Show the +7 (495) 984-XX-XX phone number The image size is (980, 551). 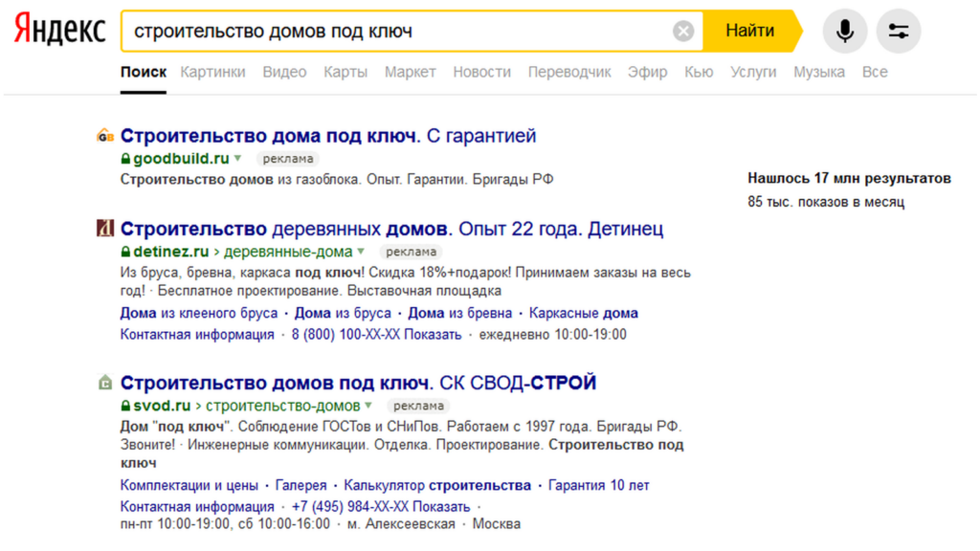[381, 507]
